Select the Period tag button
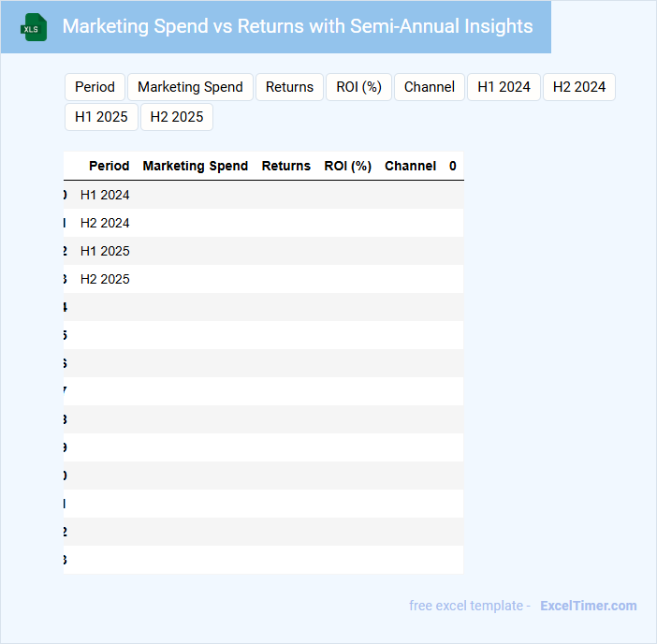The width and height of the screenshot is (657, 644). (95, 87)
